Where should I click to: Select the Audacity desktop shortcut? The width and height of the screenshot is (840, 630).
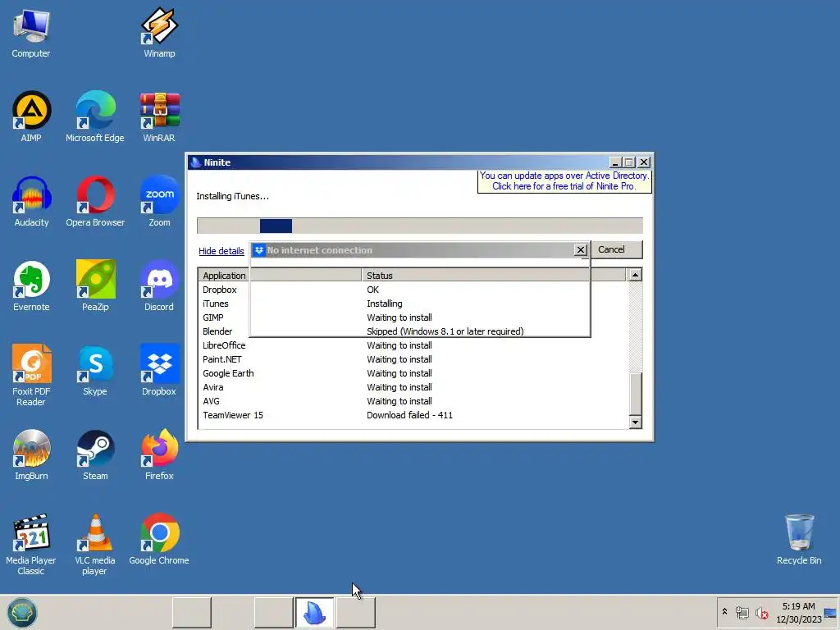click(31, 202)
